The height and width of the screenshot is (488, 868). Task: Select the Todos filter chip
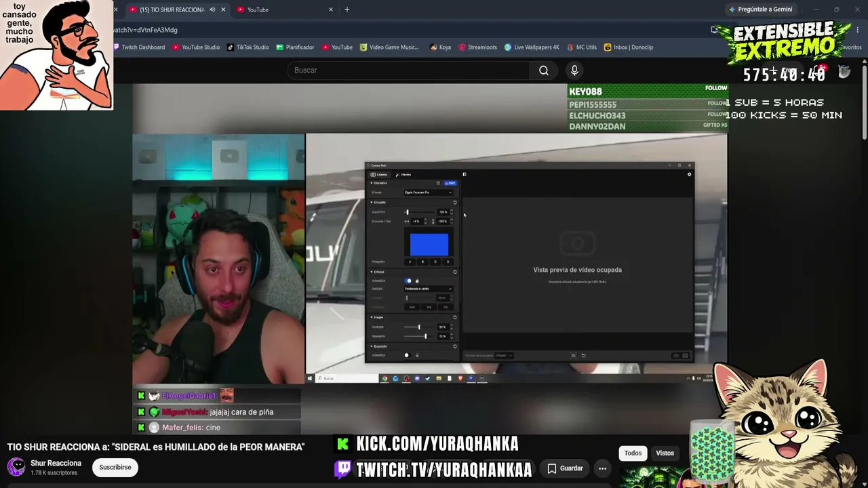click(633, 453)
